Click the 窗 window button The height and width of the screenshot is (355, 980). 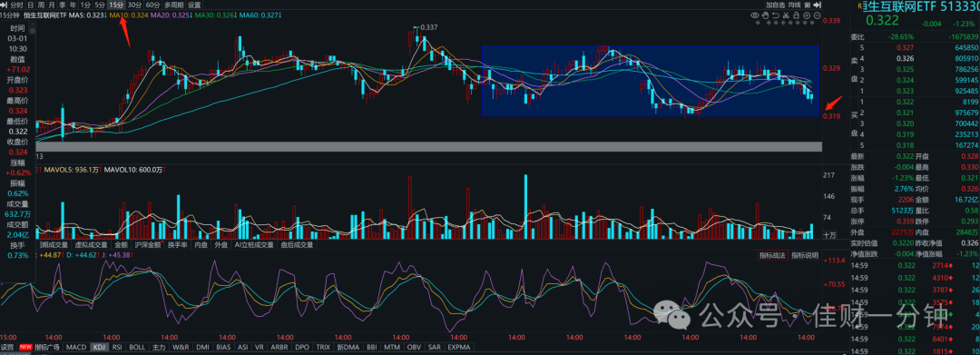pyautogui.click(x=807, y=5)
